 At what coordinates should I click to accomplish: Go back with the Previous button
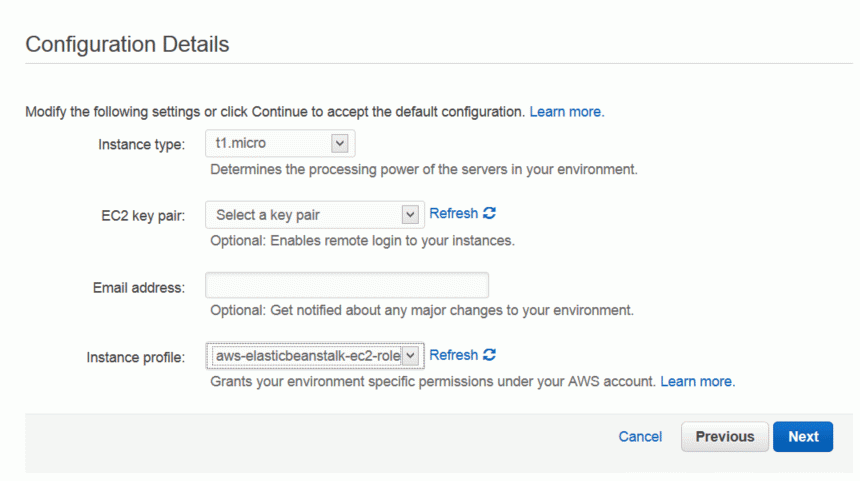725,437
